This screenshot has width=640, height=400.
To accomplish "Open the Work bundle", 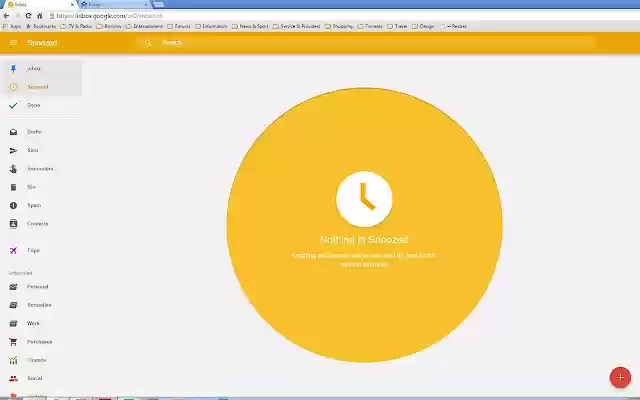I will point(42,323).
